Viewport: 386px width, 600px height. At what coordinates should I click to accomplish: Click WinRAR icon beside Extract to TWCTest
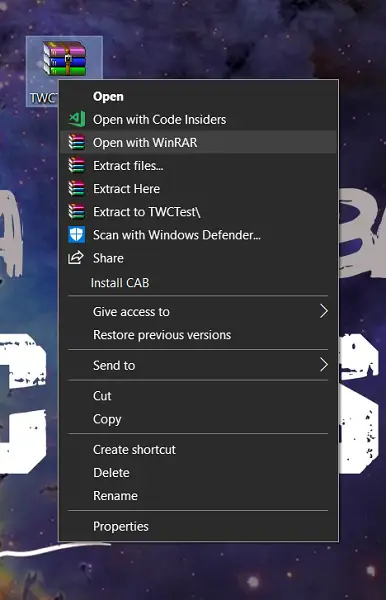(x=77, y=211)
